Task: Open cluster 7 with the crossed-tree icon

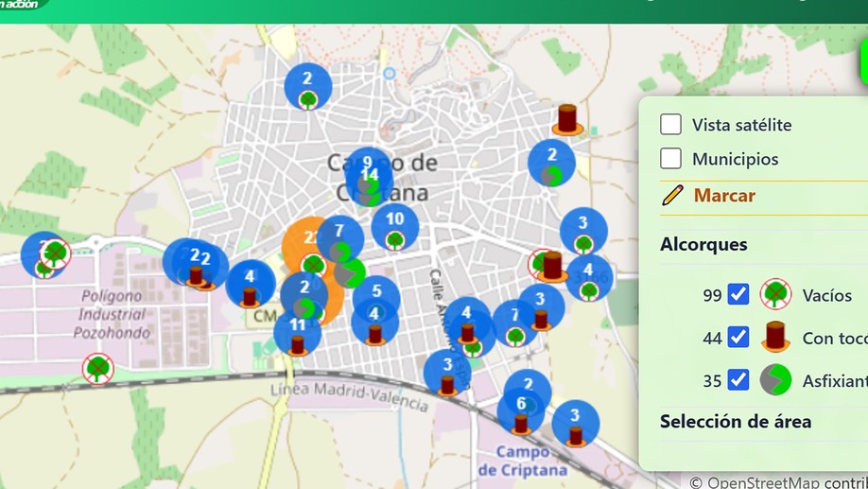Action: tap(514, 323)
